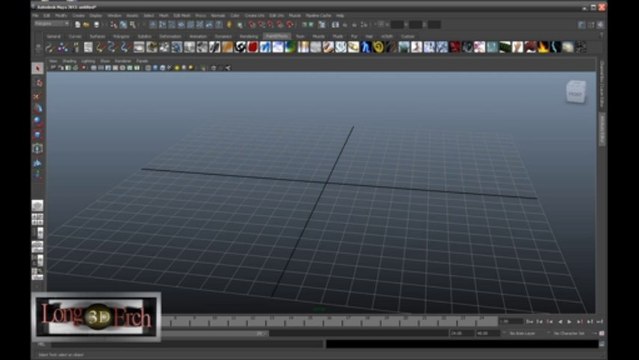
Task: Toggle use all lights in panel toolbar
Action: point(177,68)
